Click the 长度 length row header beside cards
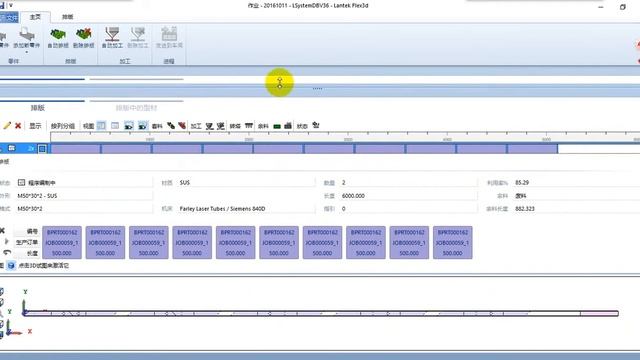 (x=27, y=253)
